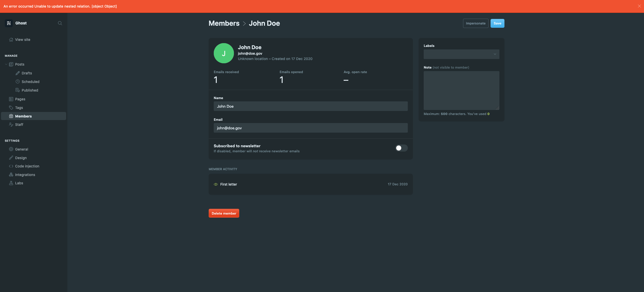
Task: Click the Impersonate button
Action: point(475,23)
